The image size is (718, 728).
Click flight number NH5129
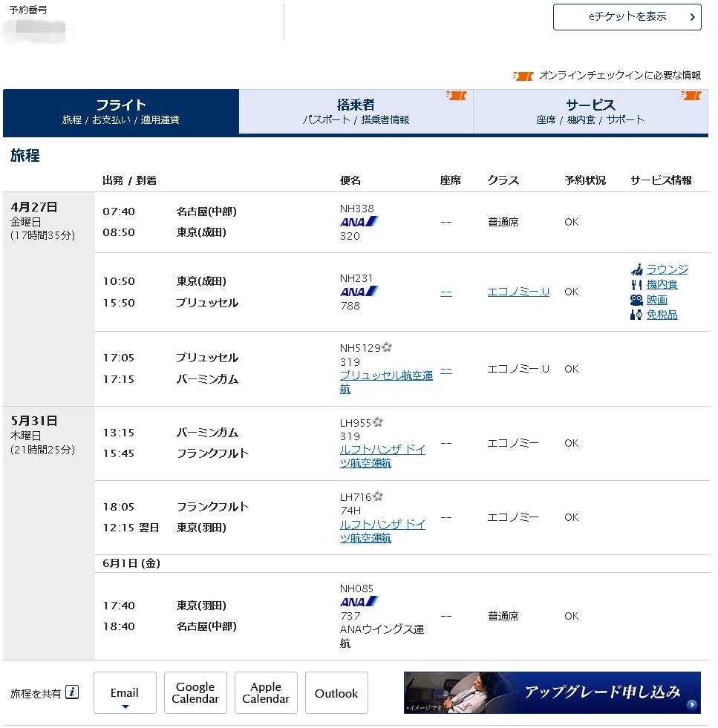click(360, 348)
